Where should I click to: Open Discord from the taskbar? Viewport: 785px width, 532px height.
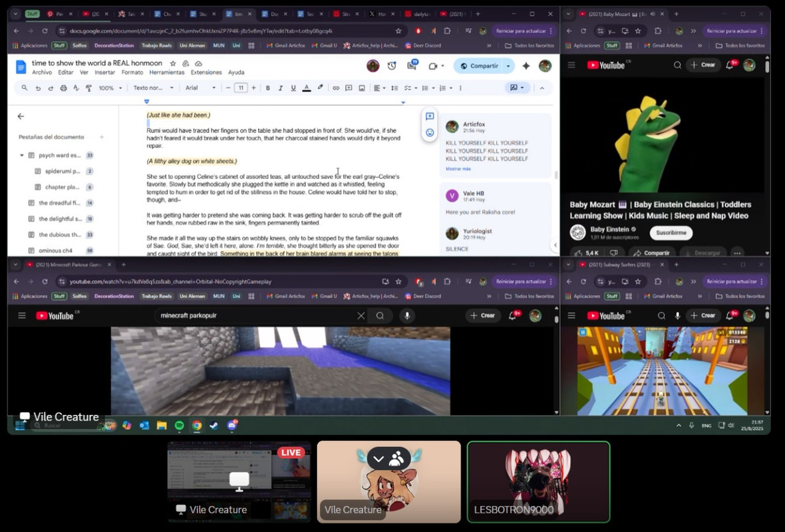[x=232, y=426]
